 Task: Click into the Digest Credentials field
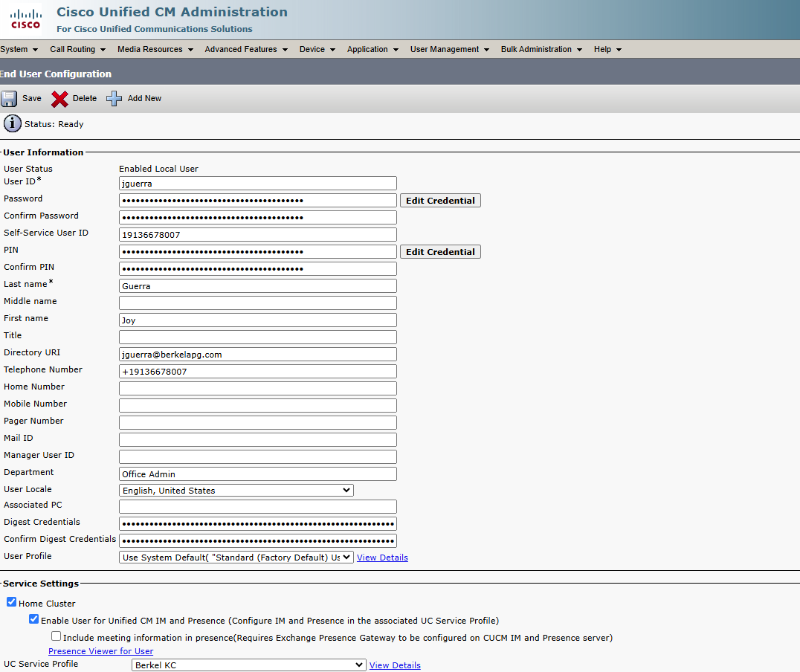(258, 524)
